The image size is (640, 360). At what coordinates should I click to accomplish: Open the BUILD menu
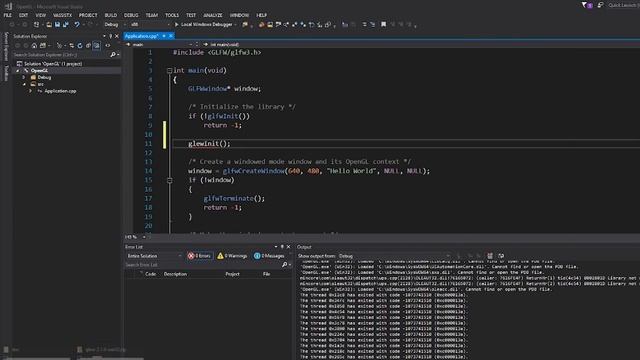click(x=111, y=15)
